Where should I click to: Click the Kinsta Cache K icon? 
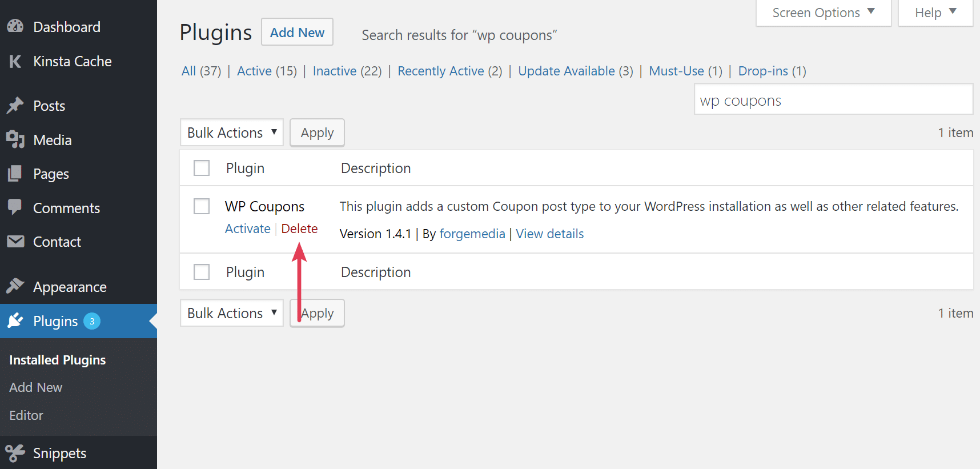pos(15,61)
